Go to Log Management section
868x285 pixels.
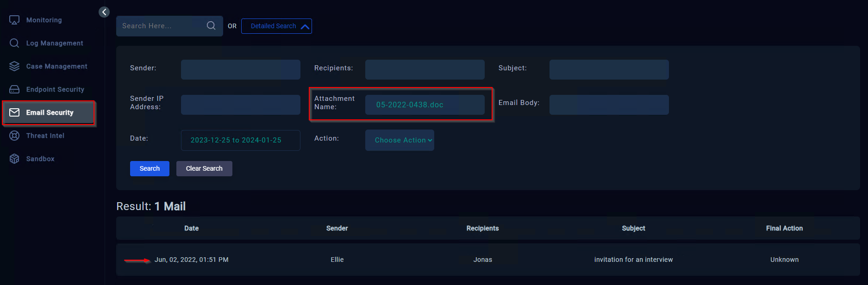54,43
